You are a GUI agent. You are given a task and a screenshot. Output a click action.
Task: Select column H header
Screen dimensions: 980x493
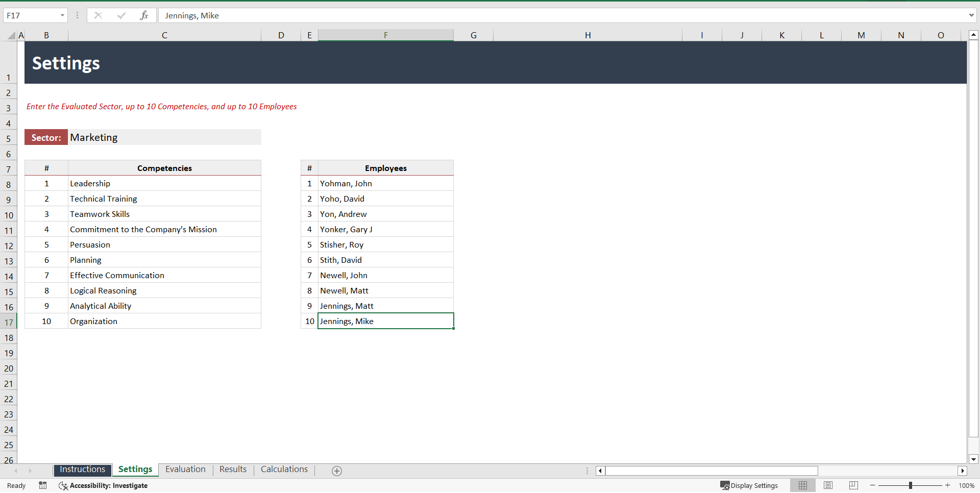(587, 35)
